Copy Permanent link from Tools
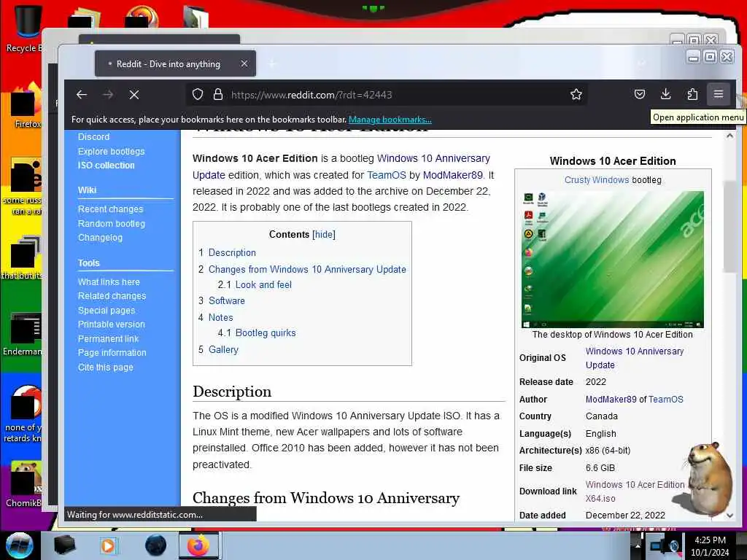The width and height of the screenshot is (747, 560). (x=108, y=338)
